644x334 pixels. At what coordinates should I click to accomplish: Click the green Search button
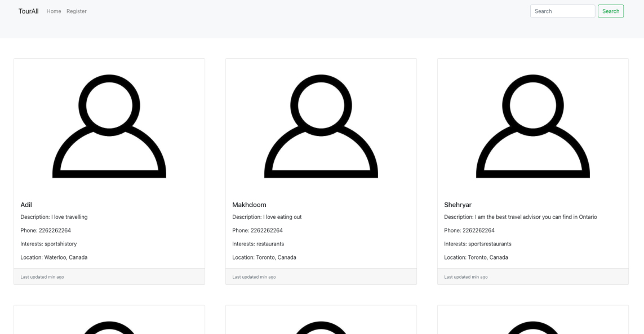tap(611, 11)
